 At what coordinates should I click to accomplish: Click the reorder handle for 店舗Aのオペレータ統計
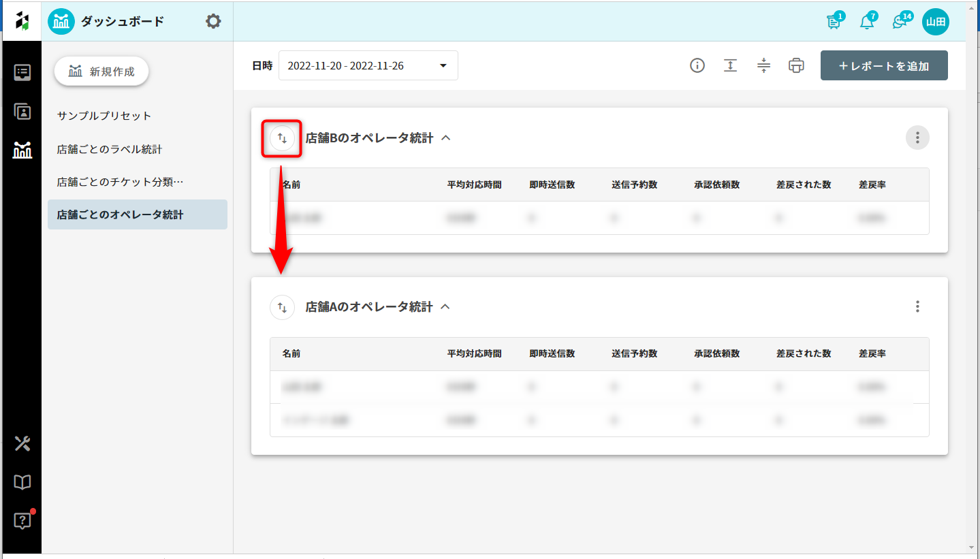coord(282,307)
